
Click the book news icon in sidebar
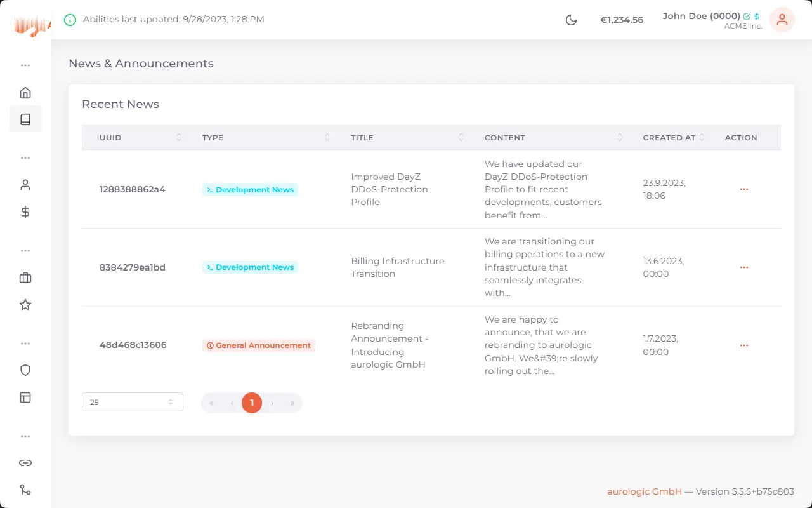coord(25,119)
